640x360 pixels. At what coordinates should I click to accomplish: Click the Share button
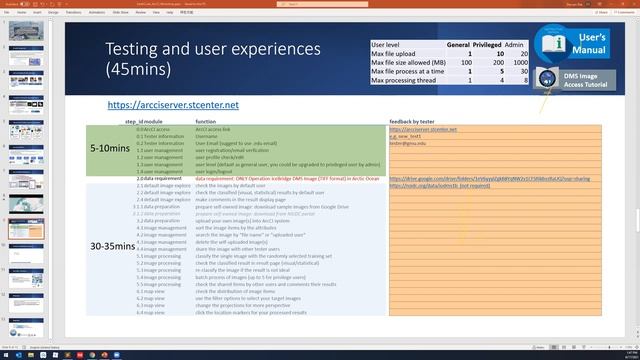tap(601, 13)
